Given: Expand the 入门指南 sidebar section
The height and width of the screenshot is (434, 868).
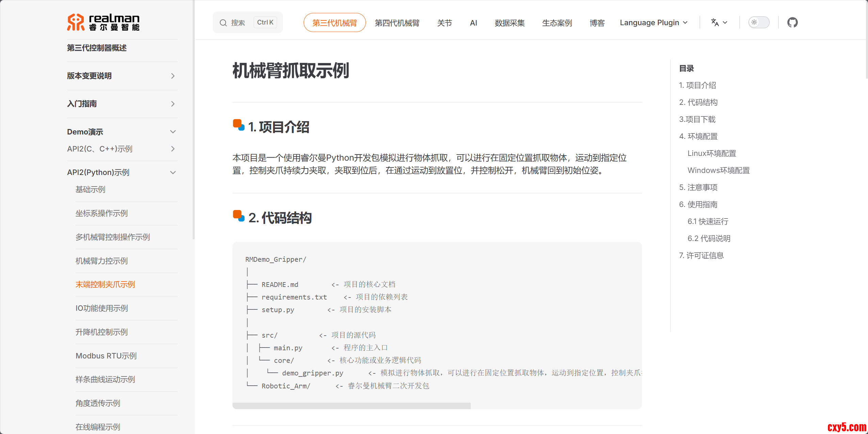Looking at the screenshot, I should click(x=173, y=104).
